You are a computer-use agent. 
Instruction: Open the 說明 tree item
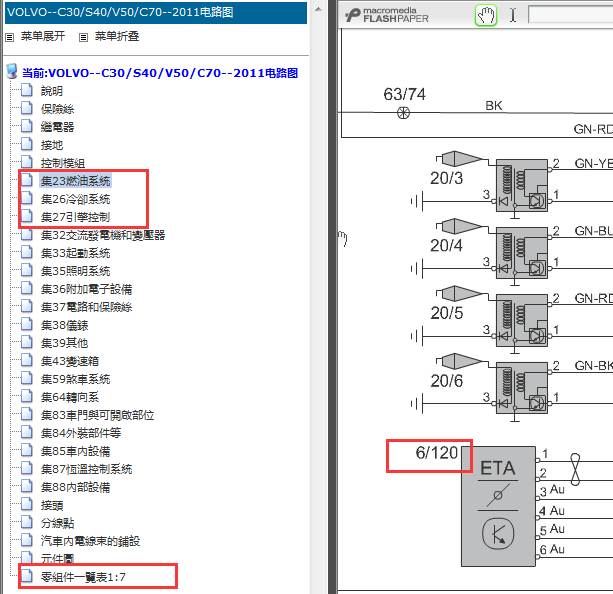click(x=52, y=91)
